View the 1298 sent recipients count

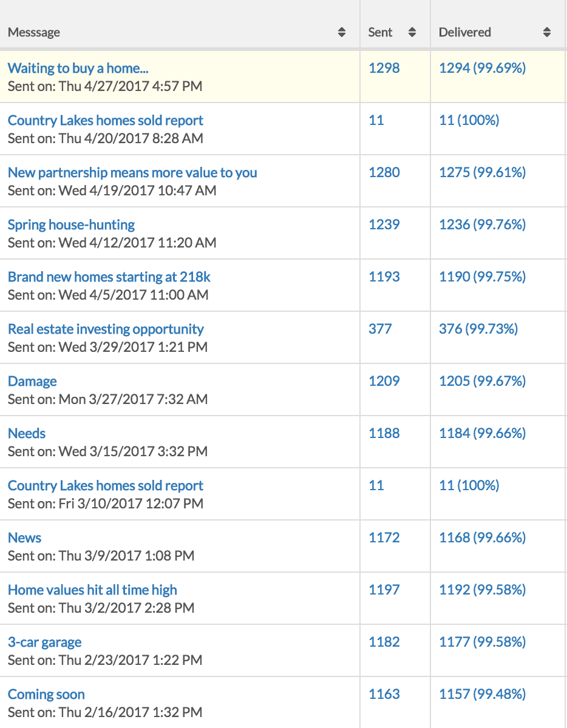point(384,68)
